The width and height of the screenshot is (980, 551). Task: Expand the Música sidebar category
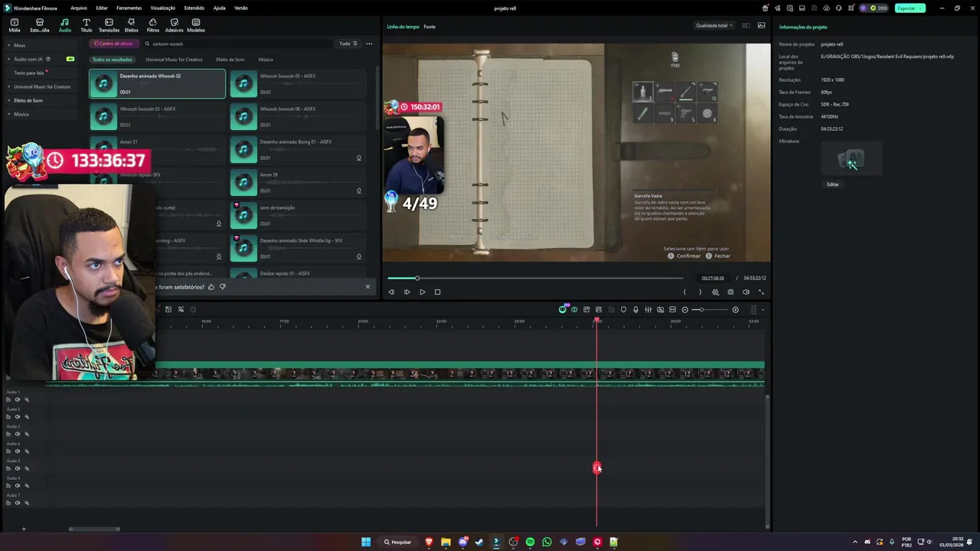point(8,114)
